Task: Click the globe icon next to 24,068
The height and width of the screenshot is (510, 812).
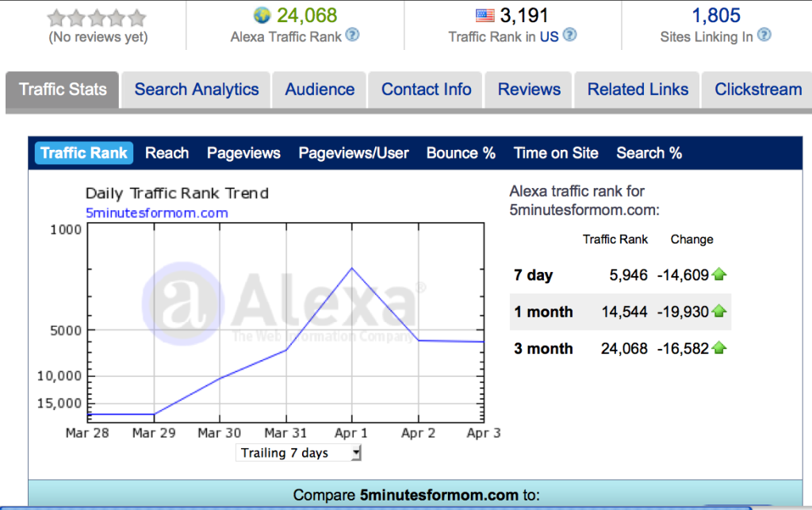Action: click(262, 16)
